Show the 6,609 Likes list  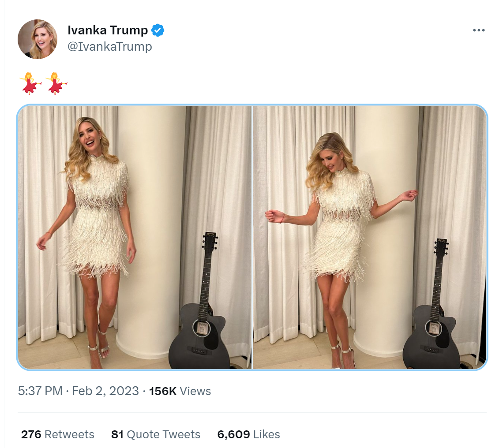tap(248, 434)
